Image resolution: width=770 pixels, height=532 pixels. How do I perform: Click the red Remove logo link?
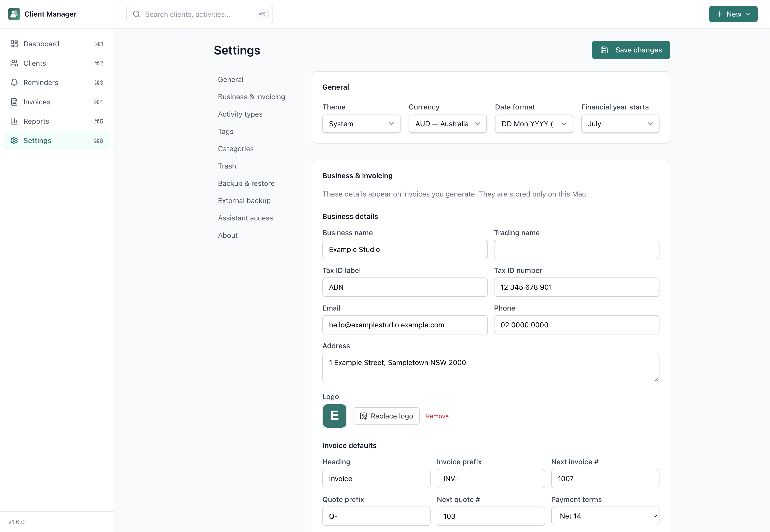point(437,416)
